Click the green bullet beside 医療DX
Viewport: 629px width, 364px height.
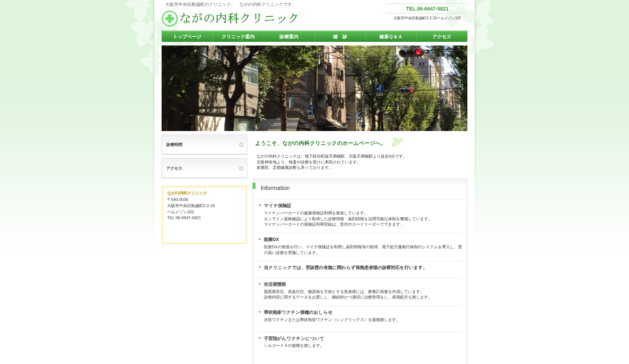(x=259, y=239)
